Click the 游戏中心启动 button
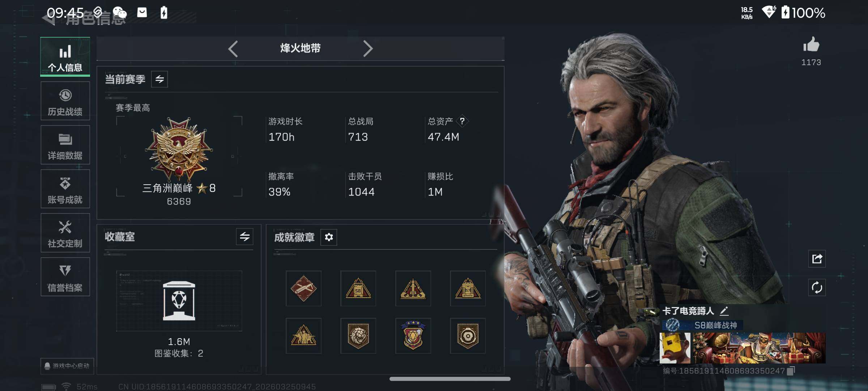This screenshot has height=391, width=868. [x=67, y=366]
